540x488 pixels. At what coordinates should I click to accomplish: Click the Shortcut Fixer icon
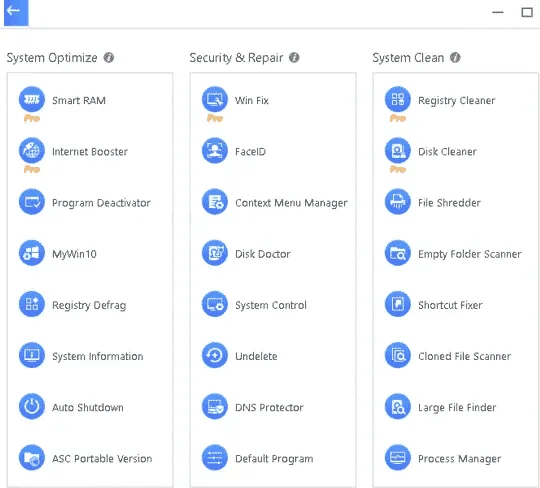point(398,304)
